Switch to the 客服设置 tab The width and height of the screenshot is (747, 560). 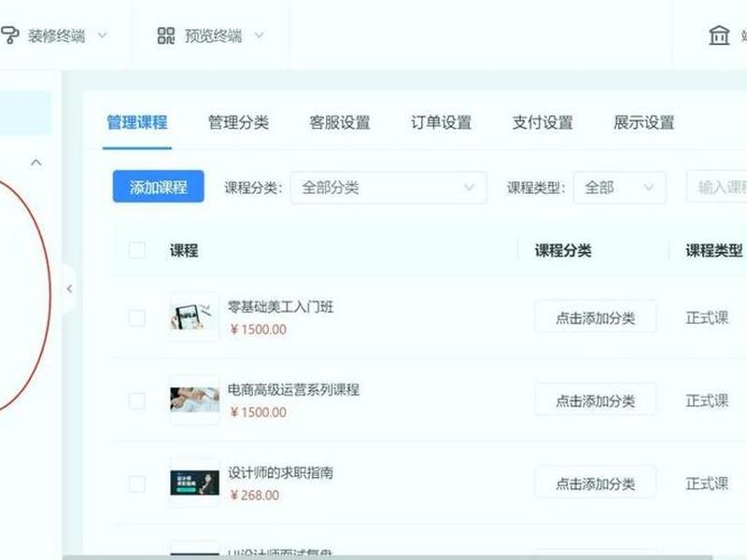pyautogui.click(x=340, y=123)
